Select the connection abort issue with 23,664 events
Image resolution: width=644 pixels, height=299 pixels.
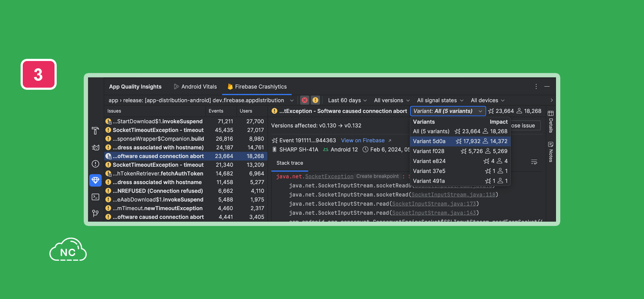point(185,156)
